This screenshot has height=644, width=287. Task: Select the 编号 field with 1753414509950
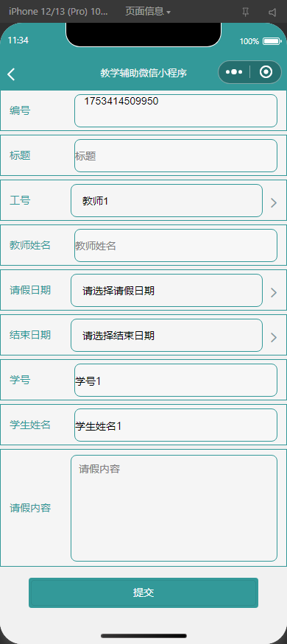coord(176,111)
